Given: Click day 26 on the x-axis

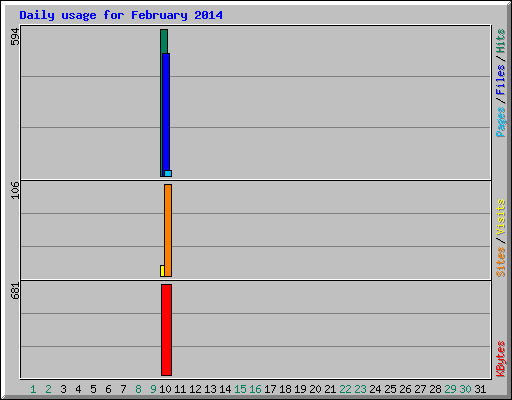Looking at the screenshot, I should point(405,389).
